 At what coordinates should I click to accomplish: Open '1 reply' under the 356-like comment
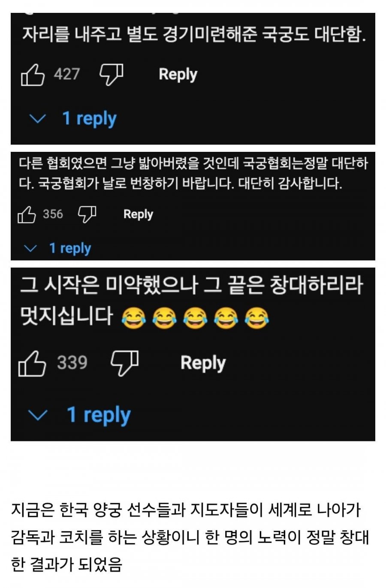[70, 248]
